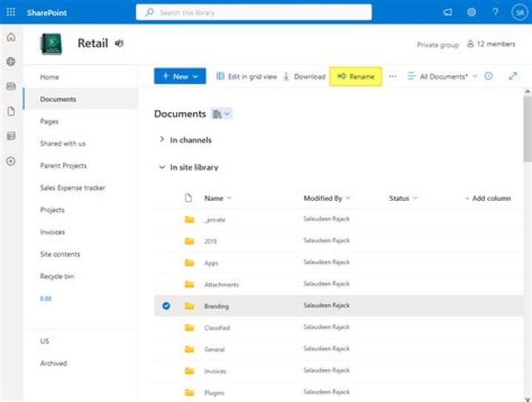Image resolution: width=532 pixels, height=402 pixels.
Task: Open the megaphone notifications icon
Action: click(447, 12)
